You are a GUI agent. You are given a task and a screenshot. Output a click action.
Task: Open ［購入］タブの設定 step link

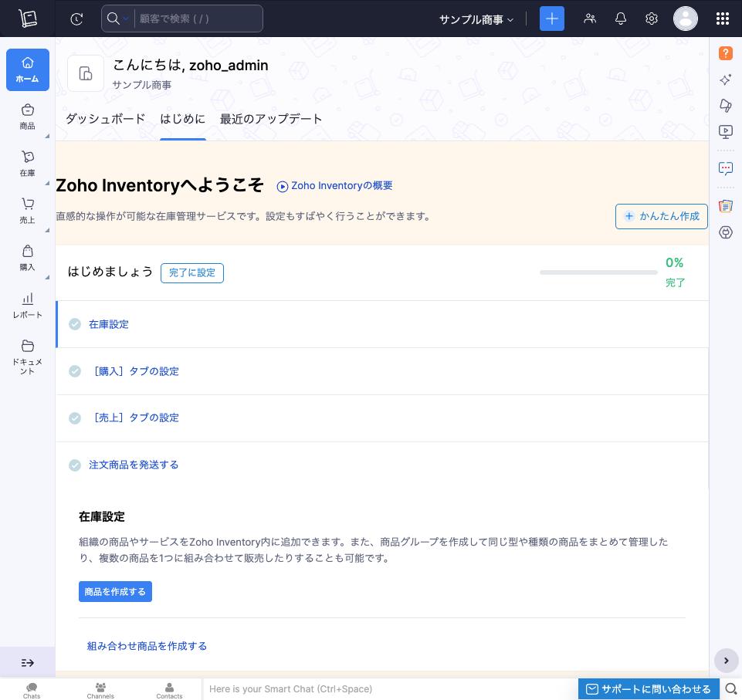tap(134, 371)
